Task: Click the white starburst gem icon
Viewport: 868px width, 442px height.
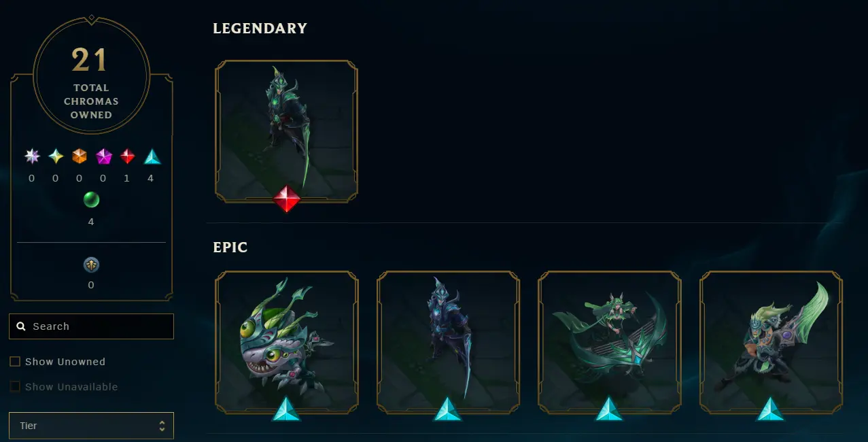Action: coord(32,157)
